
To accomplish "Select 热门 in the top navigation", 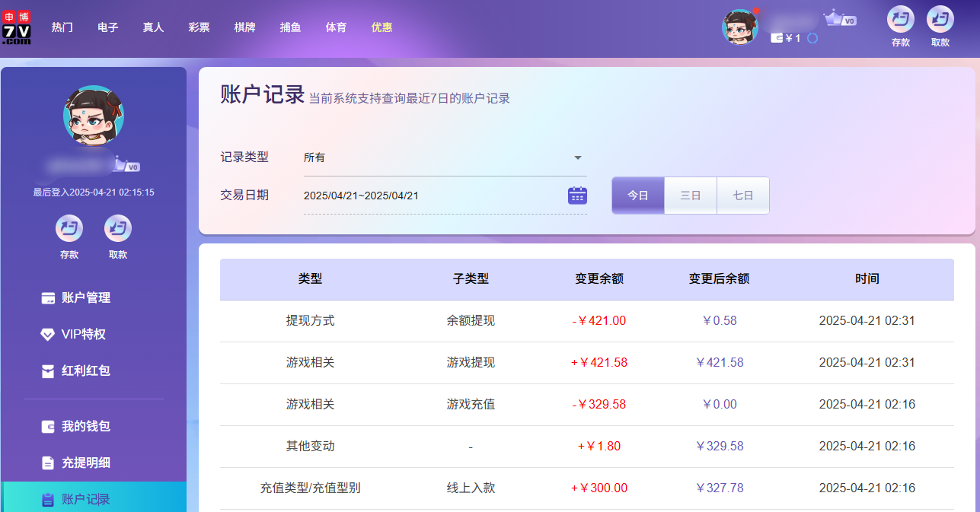I will click(x=62, y=27).
